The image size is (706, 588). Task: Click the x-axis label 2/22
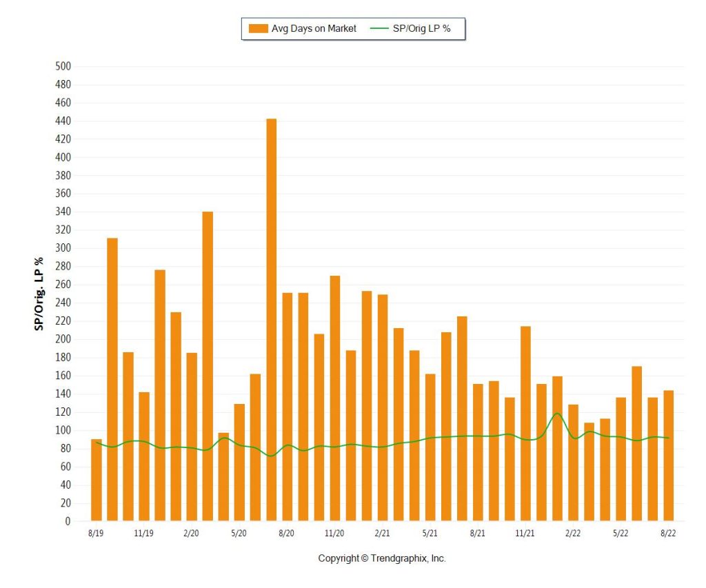tap(573, 534)
